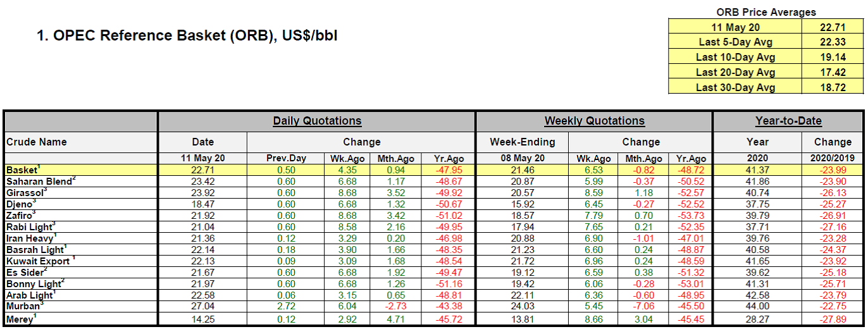The image size is (868, 334).
Task: Select the Crude Name column header
Action: 37,142
